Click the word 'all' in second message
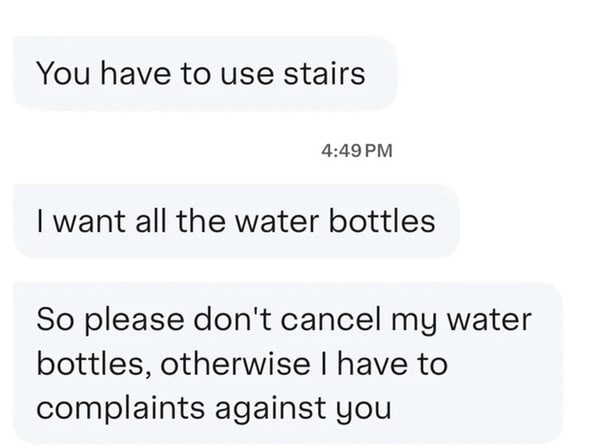Screen dimensions: 599x448 pos(151,221)
